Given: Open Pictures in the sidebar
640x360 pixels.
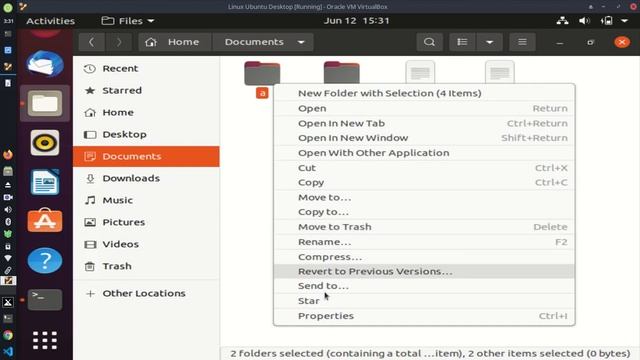Looking at the screenshot, I should click(x=146, y=222).
